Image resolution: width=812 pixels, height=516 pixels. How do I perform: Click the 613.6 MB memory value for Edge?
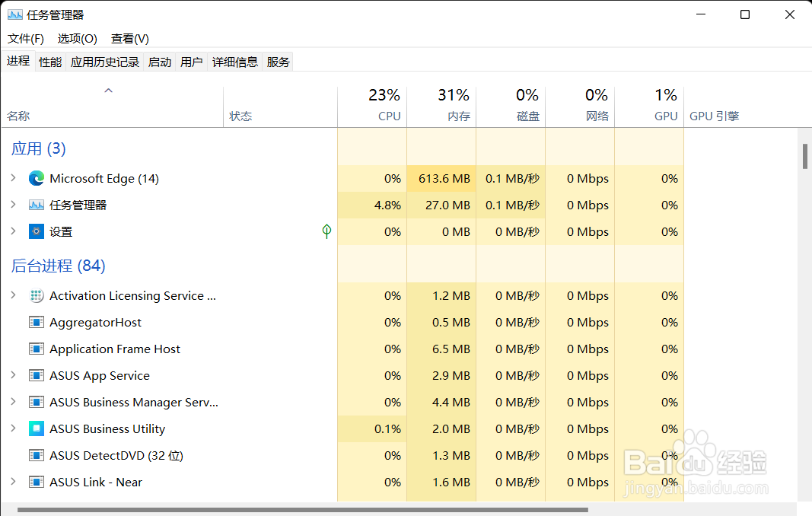[444, 179]
